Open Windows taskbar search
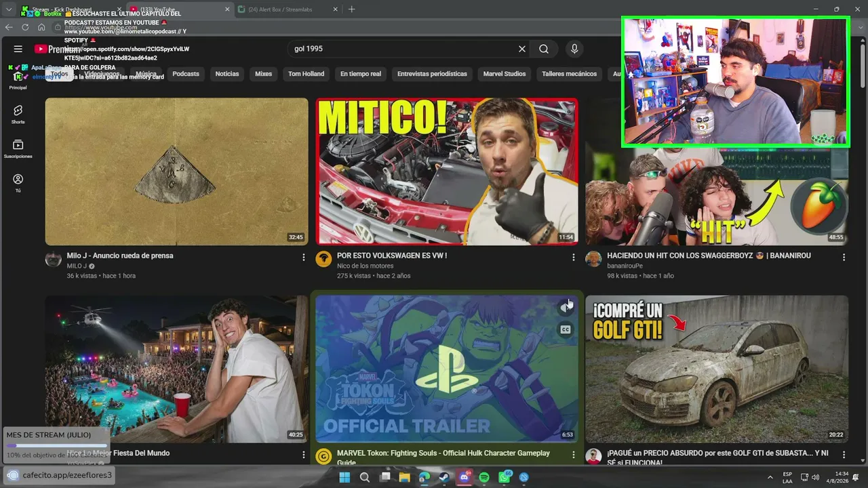The height and width of the screenshot is (488, 868). click(x=365, y=477)
